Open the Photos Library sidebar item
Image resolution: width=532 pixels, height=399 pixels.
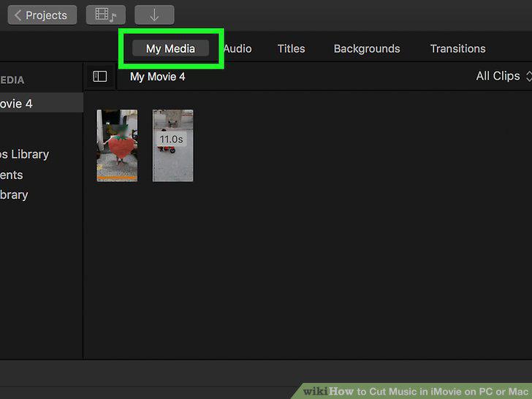pyautogui.click(x=24, y=154)
